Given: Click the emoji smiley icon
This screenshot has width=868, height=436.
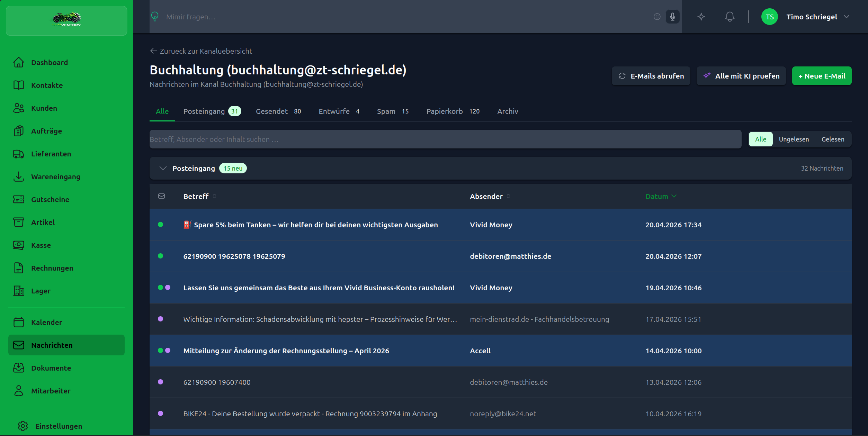Looking at the screenshot, I should click(x=657, y=17).
